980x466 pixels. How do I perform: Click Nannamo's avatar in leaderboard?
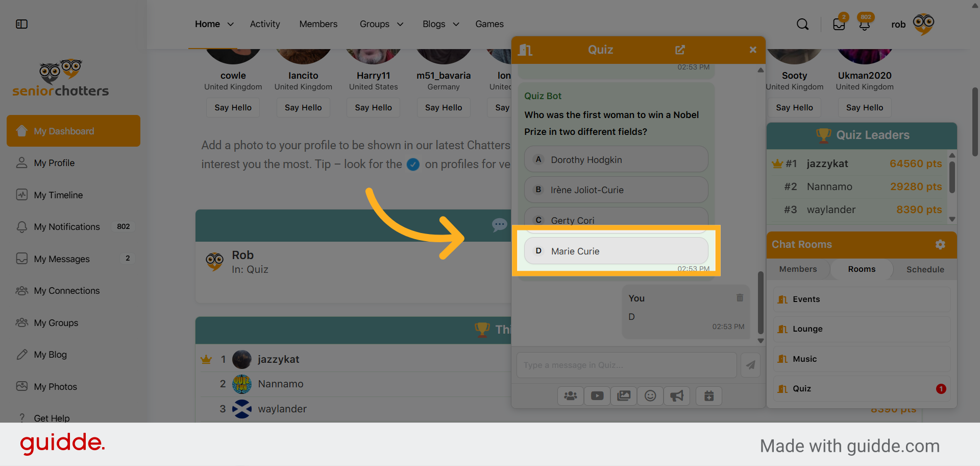point(242,384)
